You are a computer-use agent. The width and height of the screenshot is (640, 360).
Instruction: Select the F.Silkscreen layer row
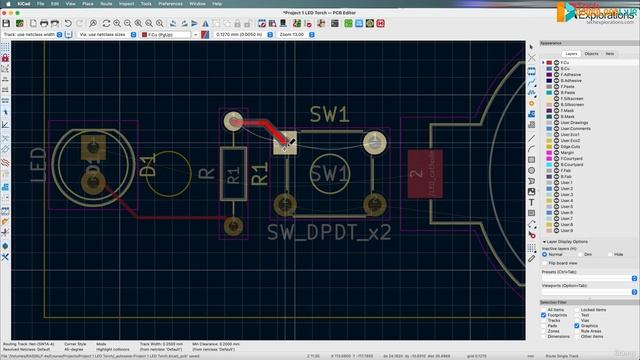coord(589,99)
